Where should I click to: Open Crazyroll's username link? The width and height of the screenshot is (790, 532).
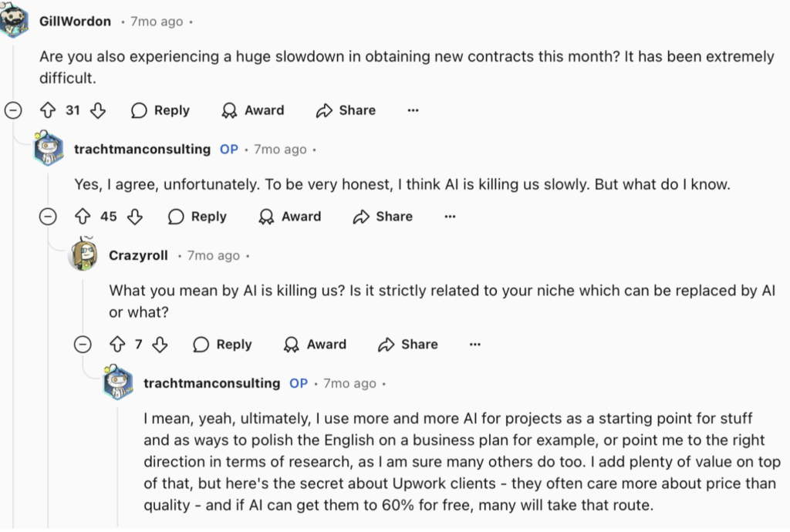pyautogui.click(x=138, y=255)
